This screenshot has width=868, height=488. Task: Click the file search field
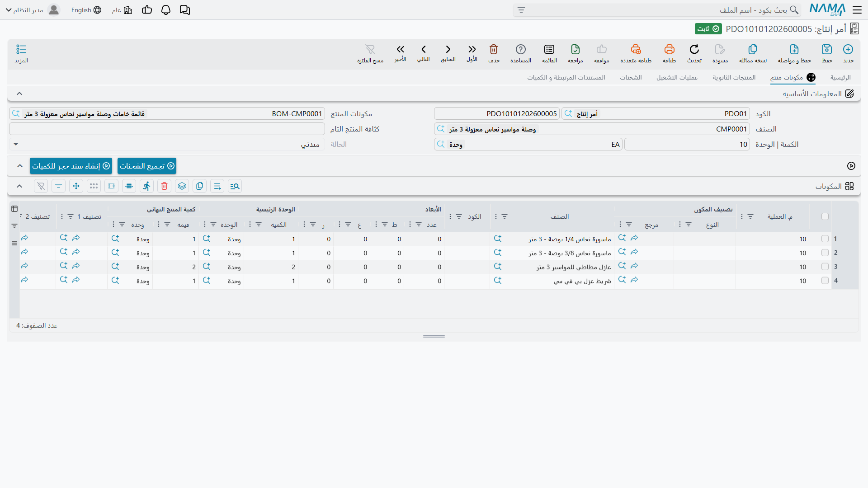coord(657,10)
